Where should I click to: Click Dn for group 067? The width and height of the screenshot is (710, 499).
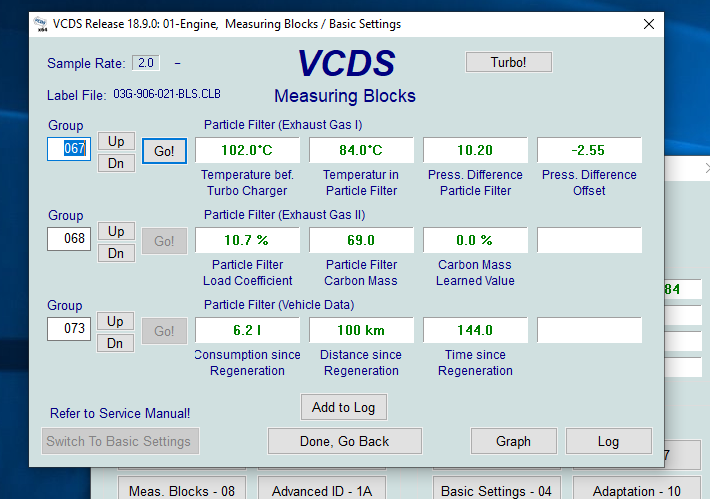[x=116, y=163]
